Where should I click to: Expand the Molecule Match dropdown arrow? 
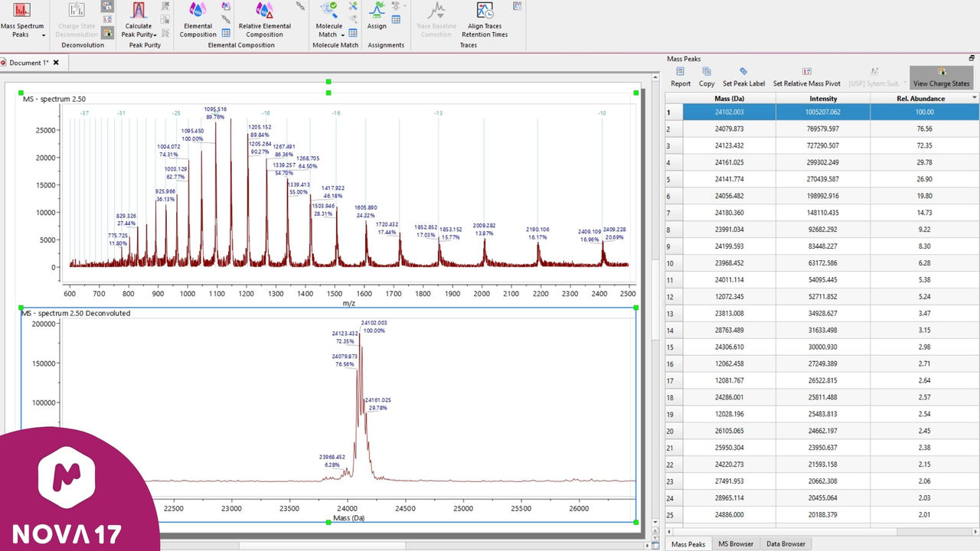pyautogui.click(x=343, y=35)
